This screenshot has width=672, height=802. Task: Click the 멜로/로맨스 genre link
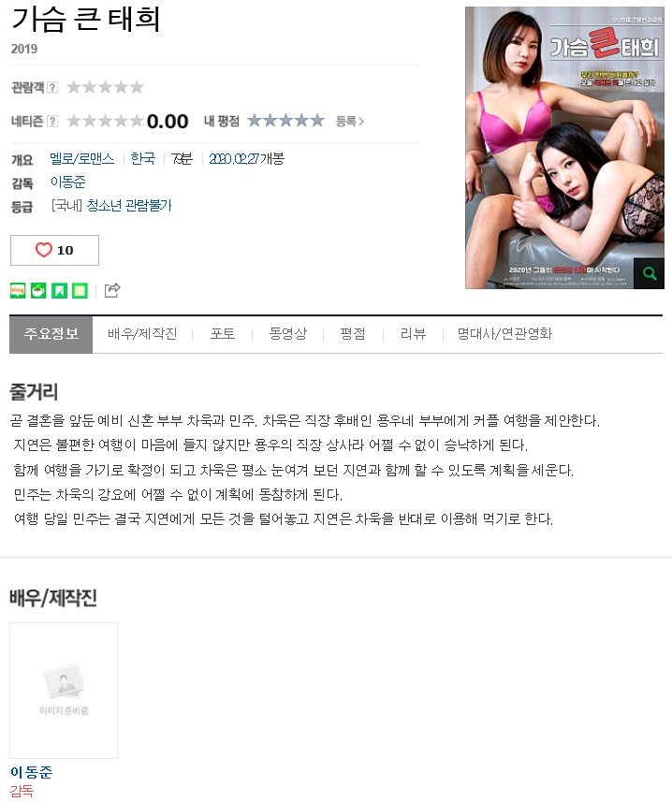click(81, 159)
